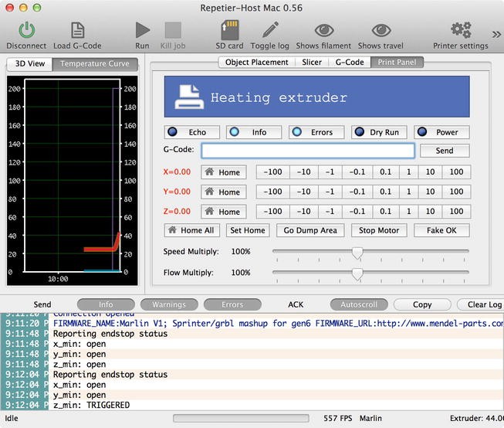This screenshot has height=428, width=504.
Task: Click the FIRMWARE_NAME log line
Action: point(252,324)
